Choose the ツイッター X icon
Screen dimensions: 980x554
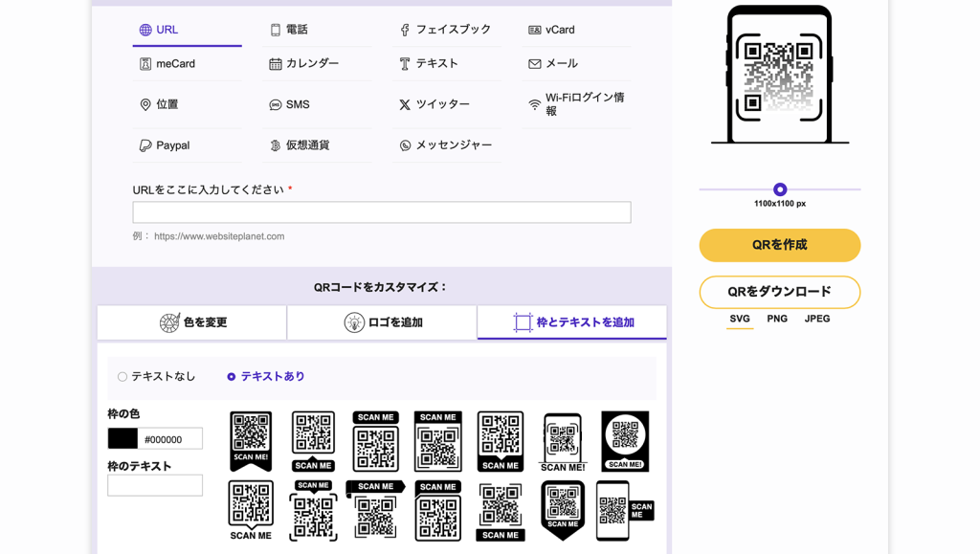click(405, 105)
